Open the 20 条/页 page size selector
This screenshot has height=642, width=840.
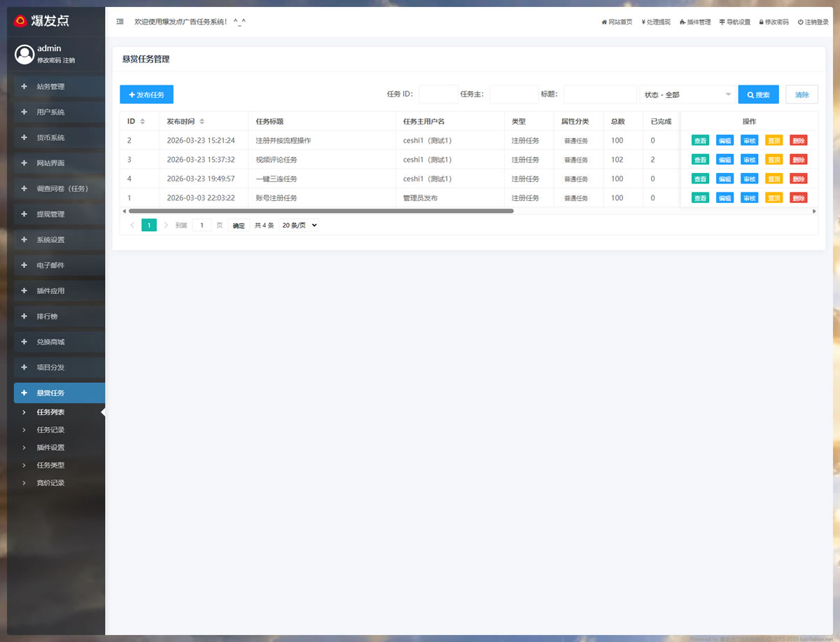point(299,225)
